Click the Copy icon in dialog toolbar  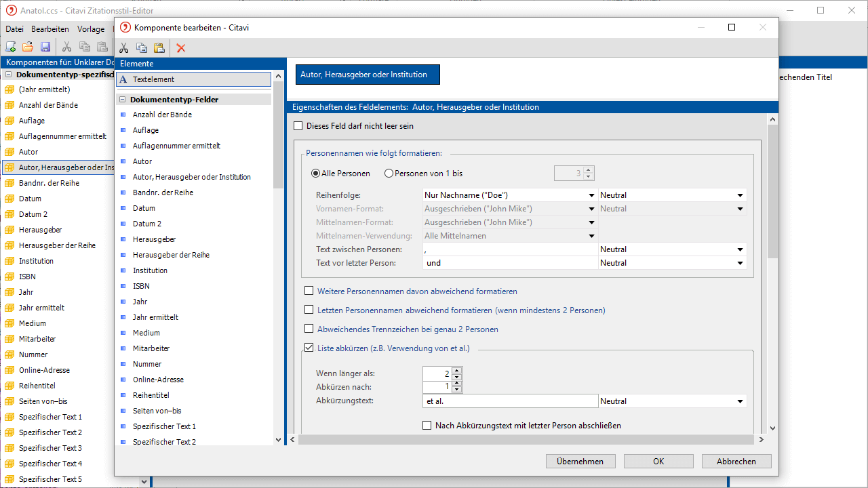coord(142,47)
